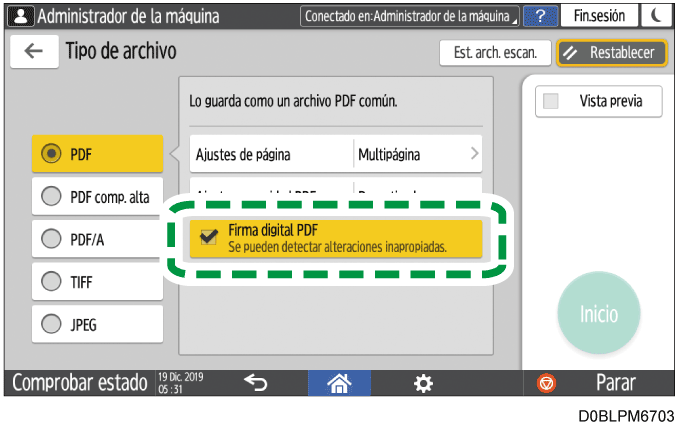Screen dimensions: 679x427
Task: Click the Restablecer button
Action: pyautogui.click(x=612, y=53)
